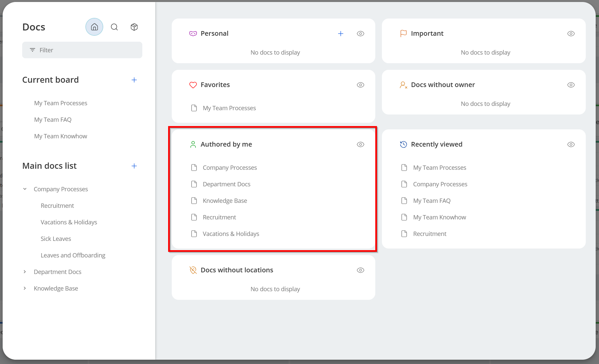The width and height of the screenshot is (599, 364).
Task: Toggle visibility of Important section
Action: 571,33
